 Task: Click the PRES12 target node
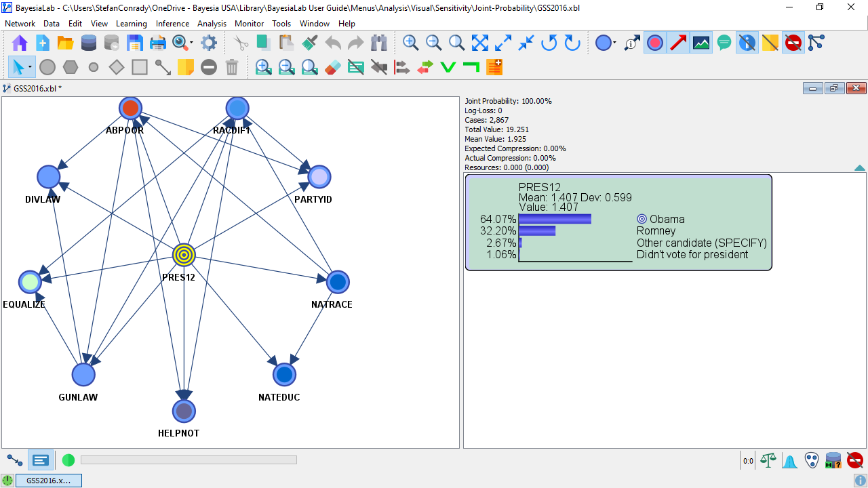pos(183,255)
